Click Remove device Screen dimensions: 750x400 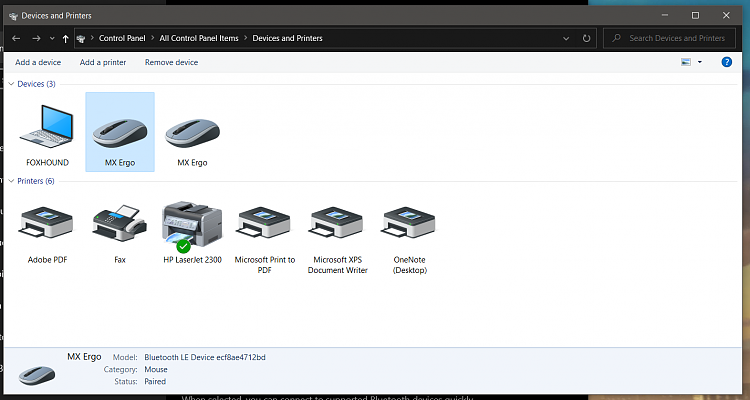click(x=171, y=62)
